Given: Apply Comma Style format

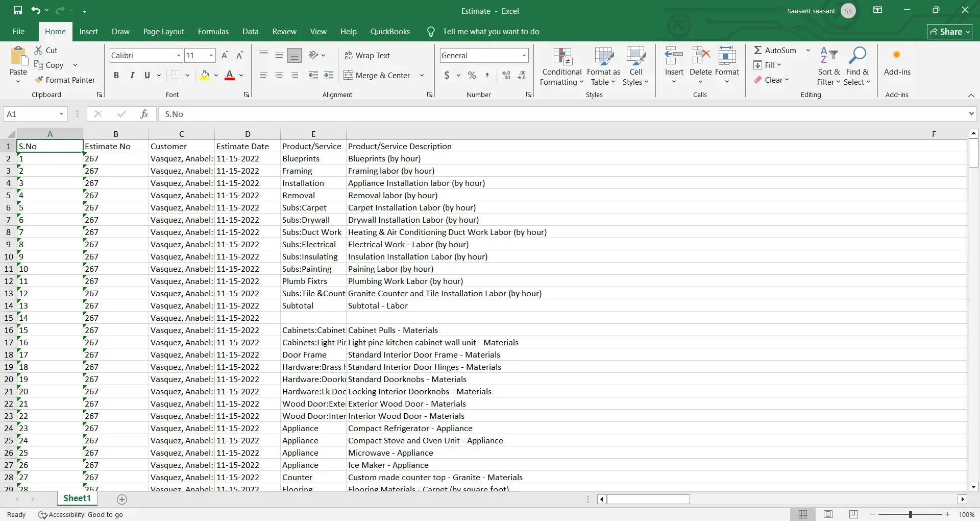Looking at the screenshot, I should point(487,75).
